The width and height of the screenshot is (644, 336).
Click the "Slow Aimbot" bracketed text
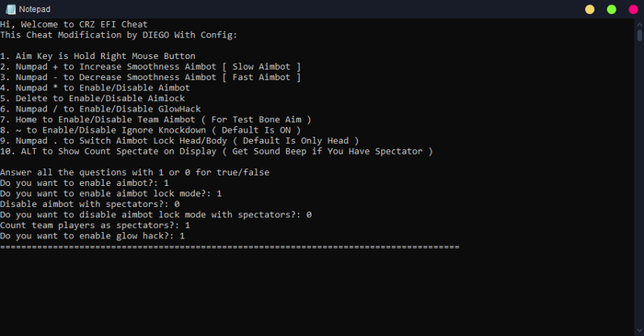click(x=261, y=66)
